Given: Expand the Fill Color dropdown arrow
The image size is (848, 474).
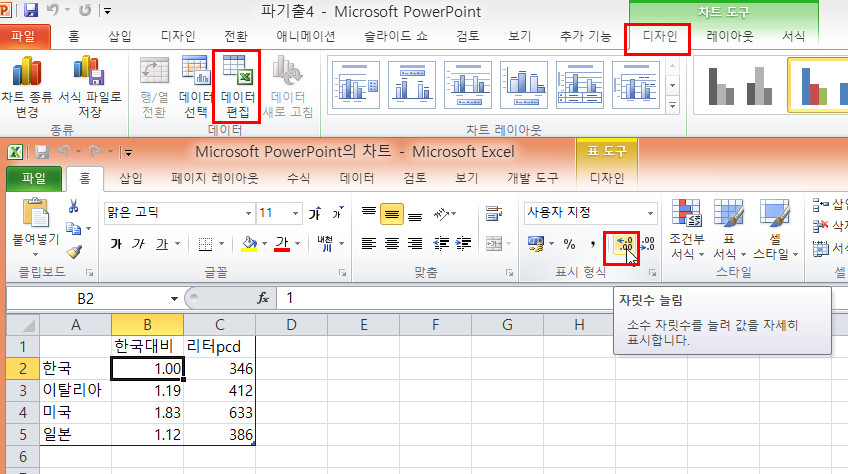Looking at the screenshot, I should 264,244.
